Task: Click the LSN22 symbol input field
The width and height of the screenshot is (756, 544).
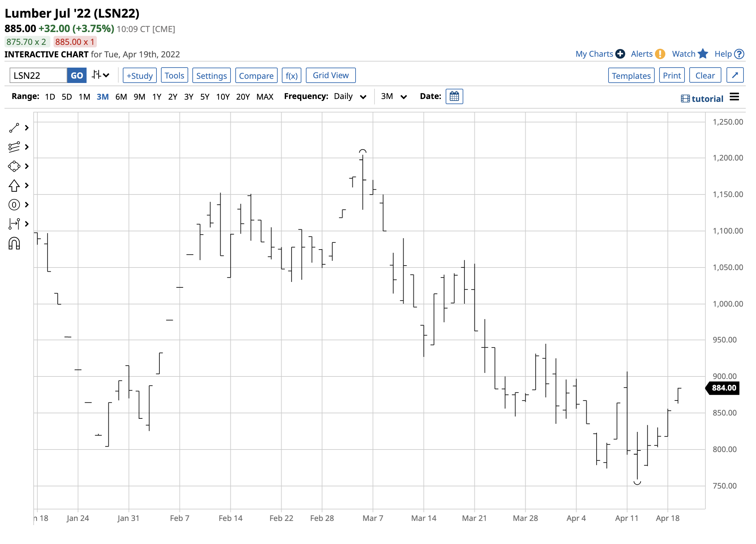Action: pyautogui.click(x=38, y=76)
